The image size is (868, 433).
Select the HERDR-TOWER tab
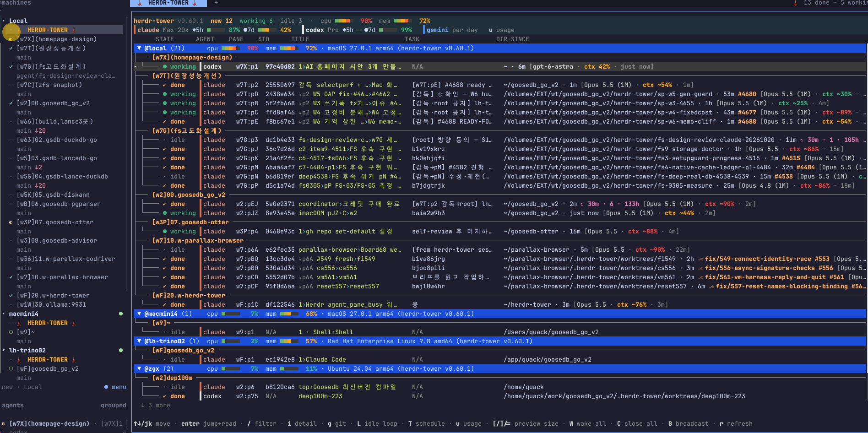click(168, 3)
